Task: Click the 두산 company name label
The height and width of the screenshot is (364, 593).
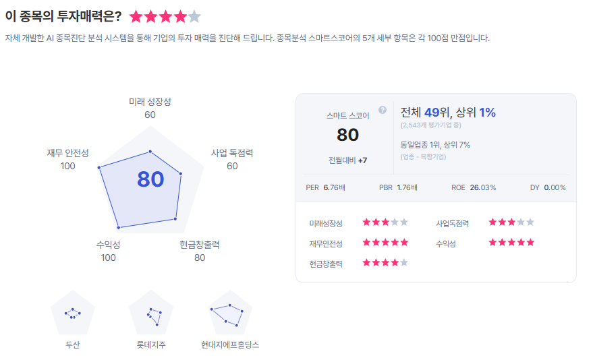Action: click(x=73, y=344)
